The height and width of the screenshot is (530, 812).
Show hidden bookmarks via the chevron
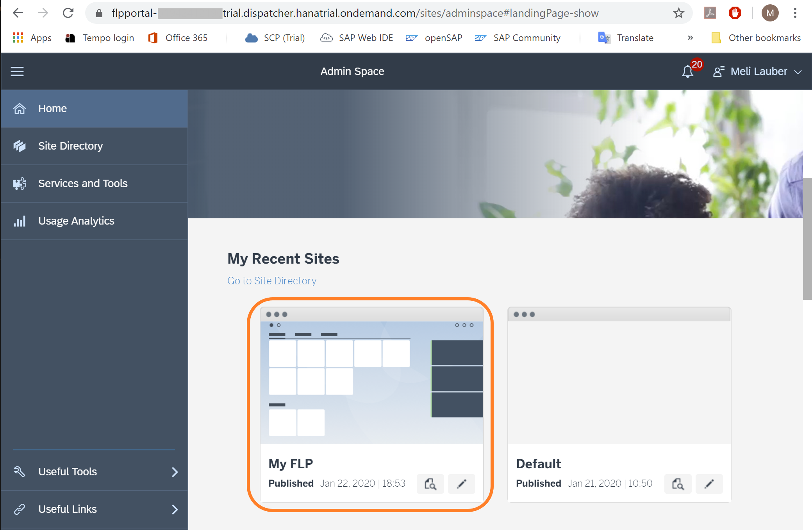(690, 38)
